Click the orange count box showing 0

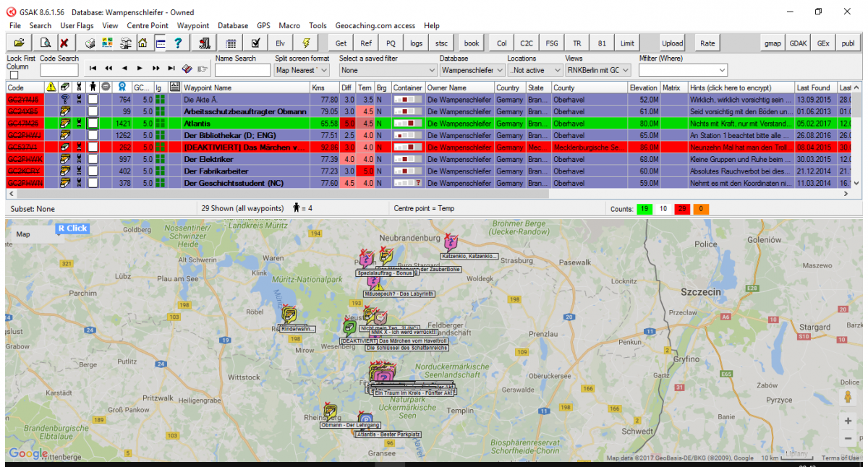[701, 209]
